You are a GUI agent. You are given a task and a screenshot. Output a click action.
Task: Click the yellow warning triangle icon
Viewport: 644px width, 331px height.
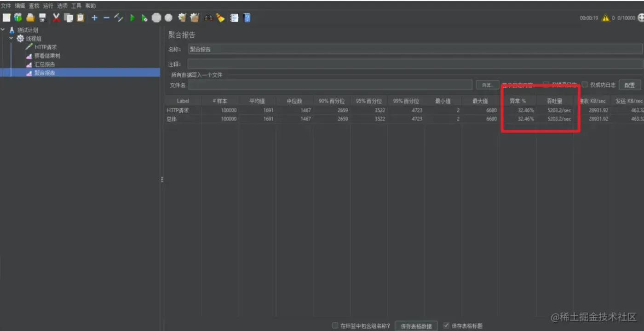(605, 18)
